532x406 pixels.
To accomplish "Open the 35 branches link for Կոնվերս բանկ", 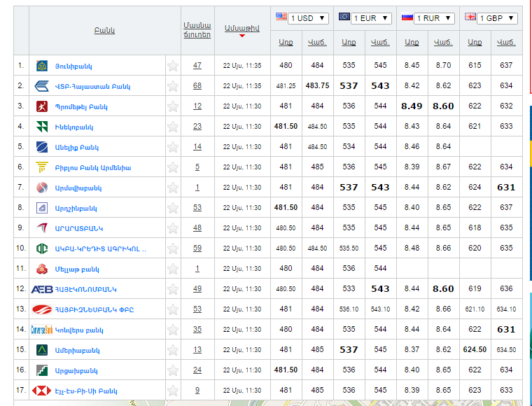I will pyautogui.click(x=197, y=329).
